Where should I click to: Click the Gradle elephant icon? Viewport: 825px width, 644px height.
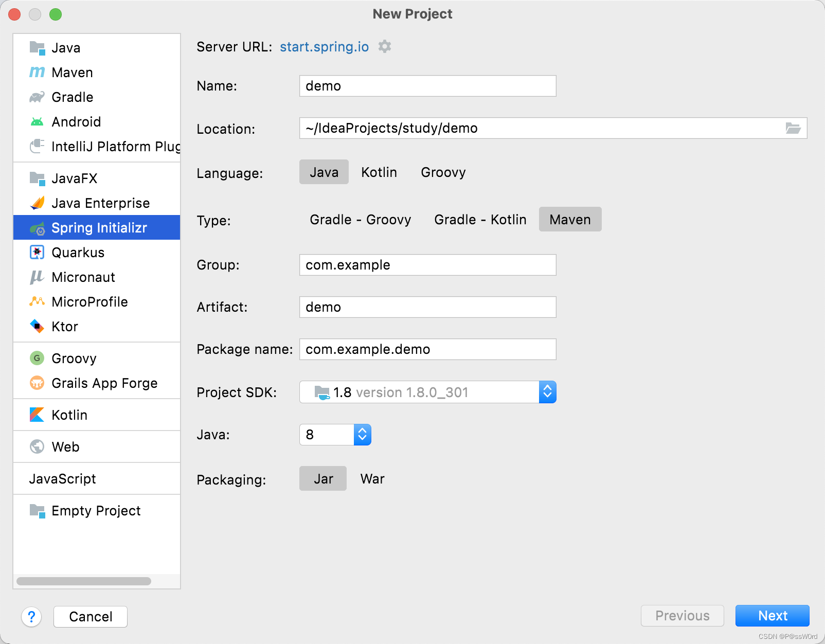point(37,97)
